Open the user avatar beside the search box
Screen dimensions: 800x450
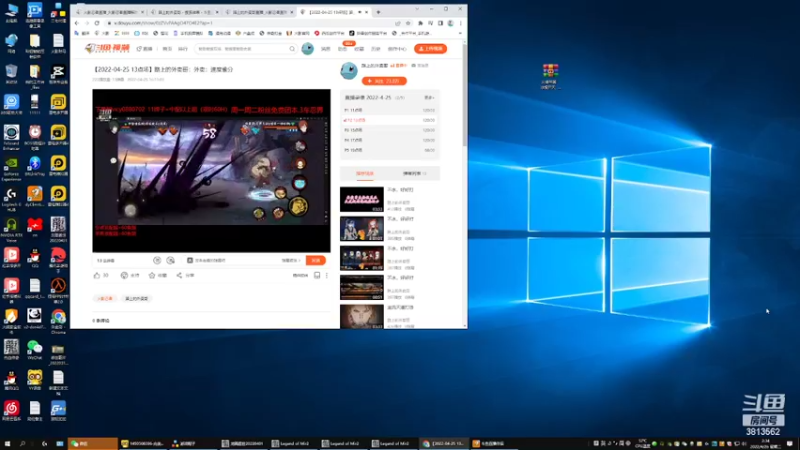308,48
